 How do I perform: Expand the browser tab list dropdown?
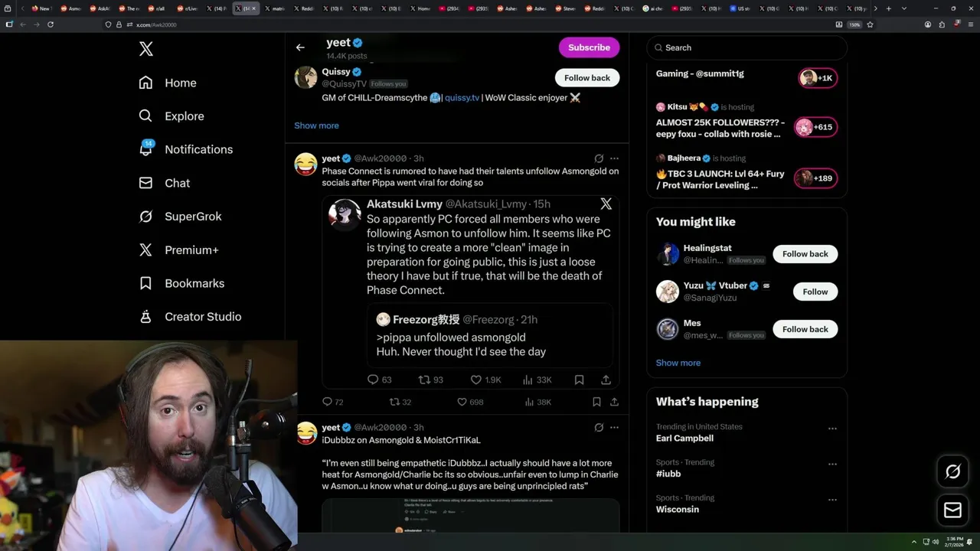point(904,8)
